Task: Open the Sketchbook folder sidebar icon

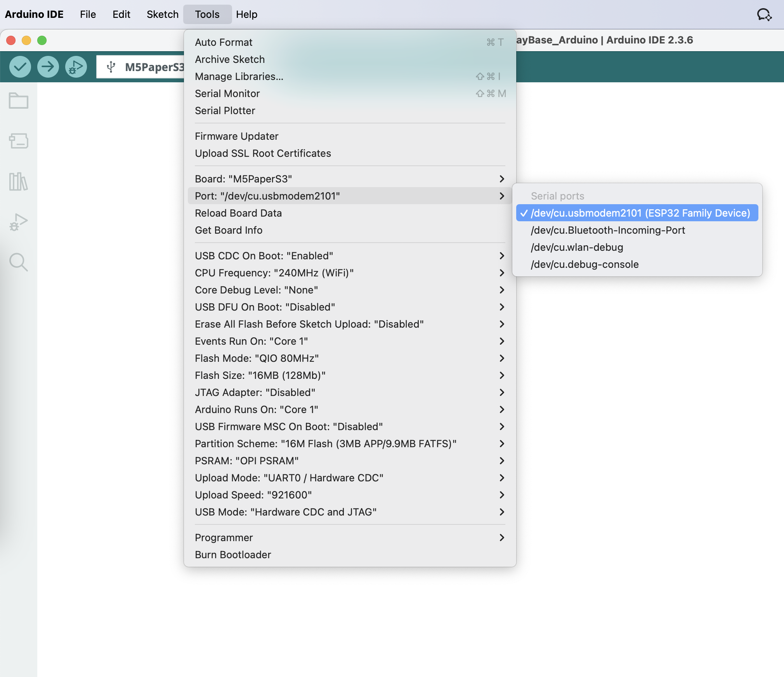Action: click(19, 101)
